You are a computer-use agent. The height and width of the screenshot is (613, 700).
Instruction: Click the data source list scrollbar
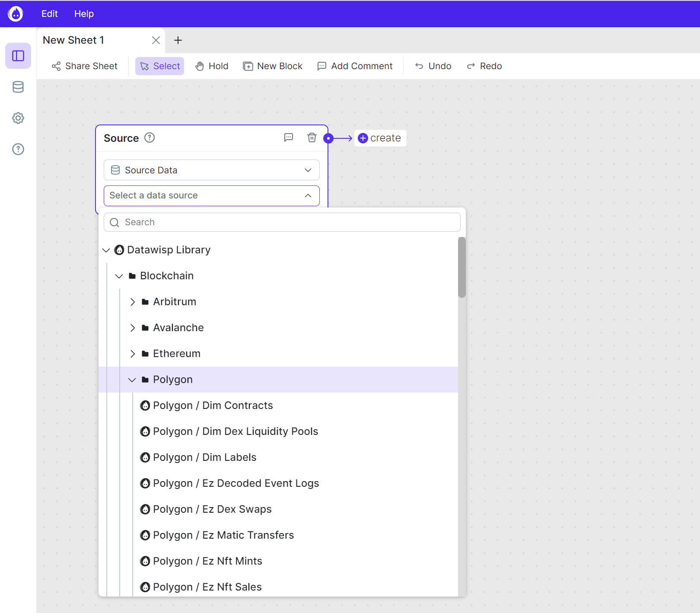[x=462, y=268]
